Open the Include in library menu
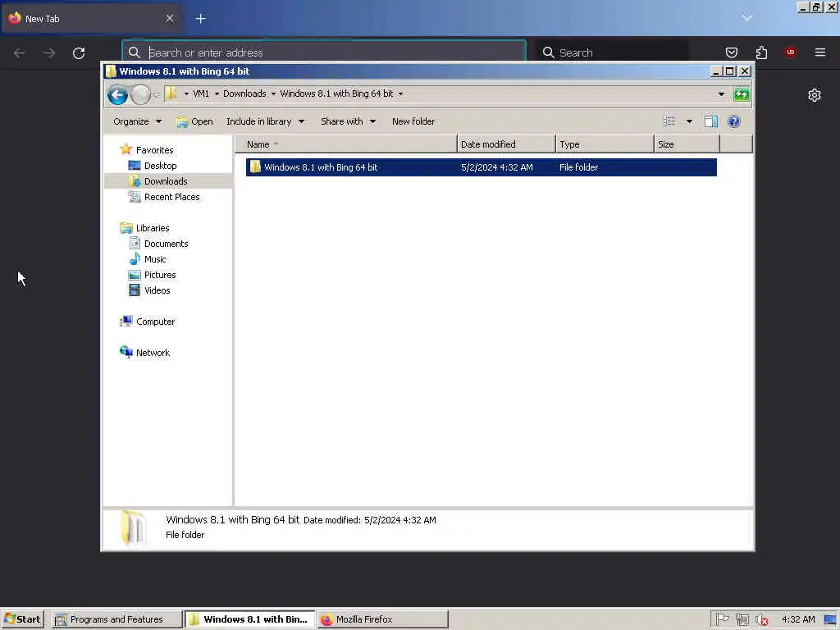Viewport: 840px width, 630px height. (x=265, y=121)
